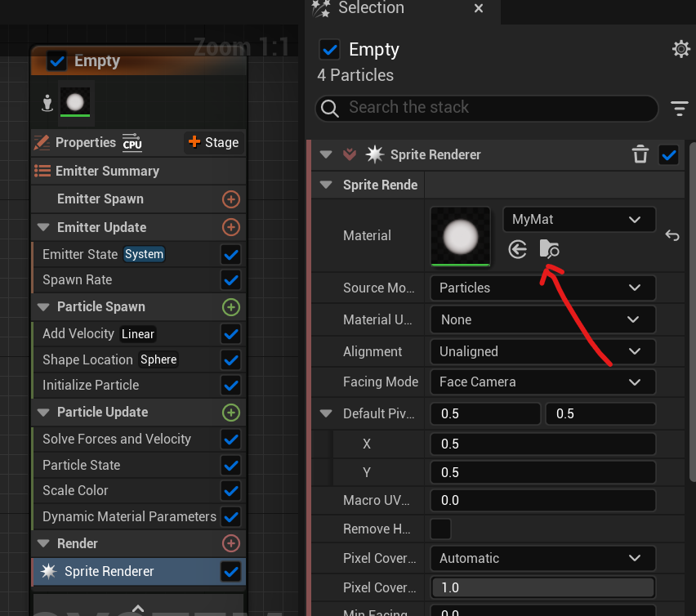
Task: Disable the Spawn Rate module
Action: click(231, 280)
